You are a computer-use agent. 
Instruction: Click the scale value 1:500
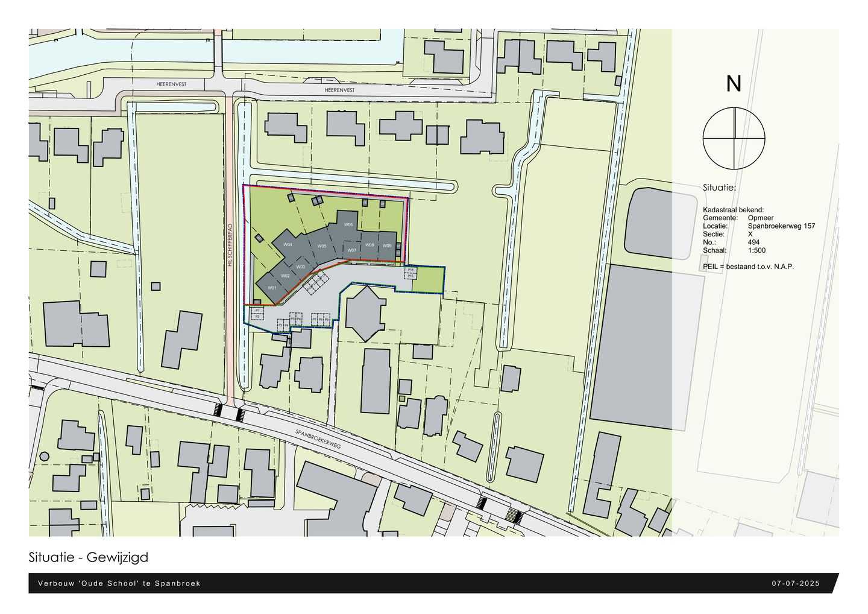pyautogui.click(x=756, y=250)
